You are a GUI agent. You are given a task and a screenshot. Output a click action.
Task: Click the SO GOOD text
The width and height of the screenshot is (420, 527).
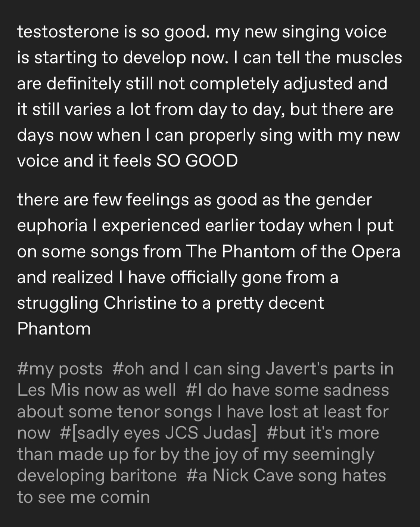pos(197,161)
